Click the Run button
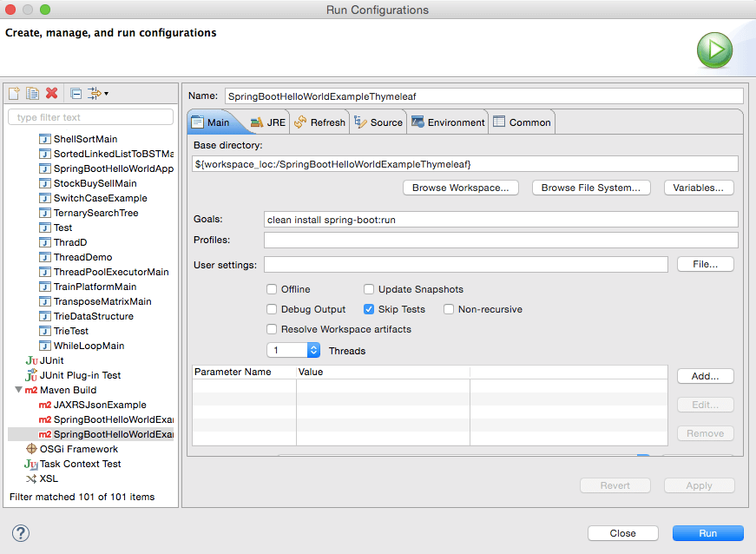Viewport: 756px width, 554px height. pyautogui.click(x=708, y=533)
